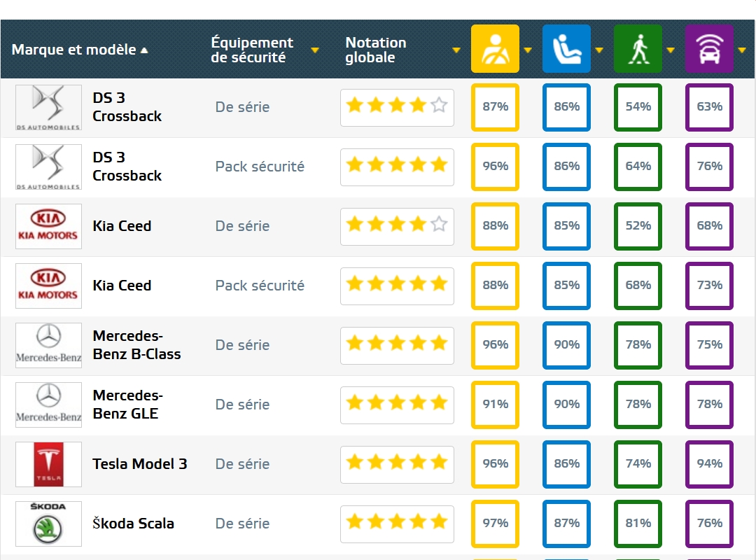Click the Škoda logo image
Screen dimensions: 756x560
pyautogui.click(x=49, y=524)
